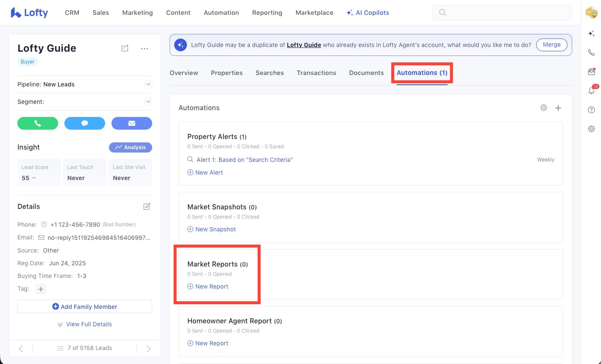Add a tag with plus button

point(41,289)
